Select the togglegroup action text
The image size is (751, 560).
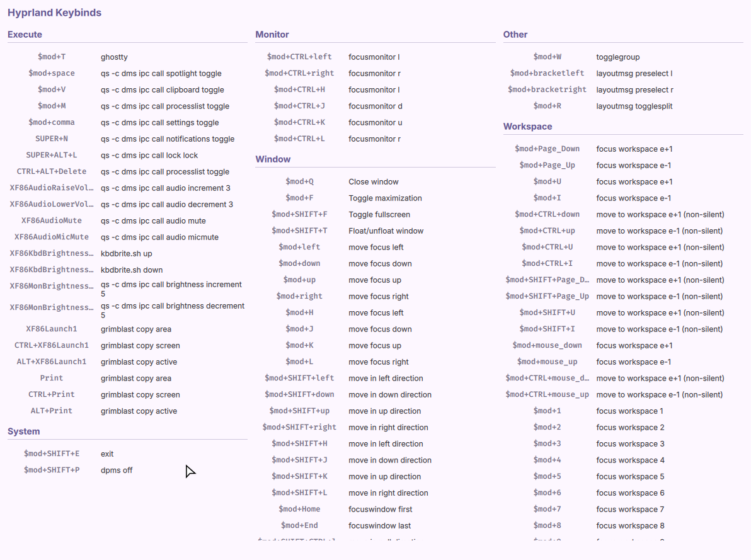point(618,57)
